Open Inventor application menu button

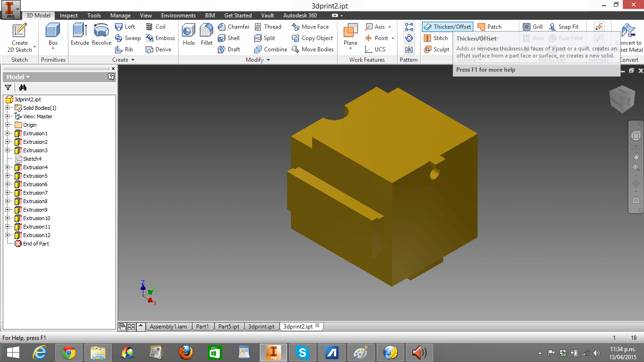pos(11,9)
